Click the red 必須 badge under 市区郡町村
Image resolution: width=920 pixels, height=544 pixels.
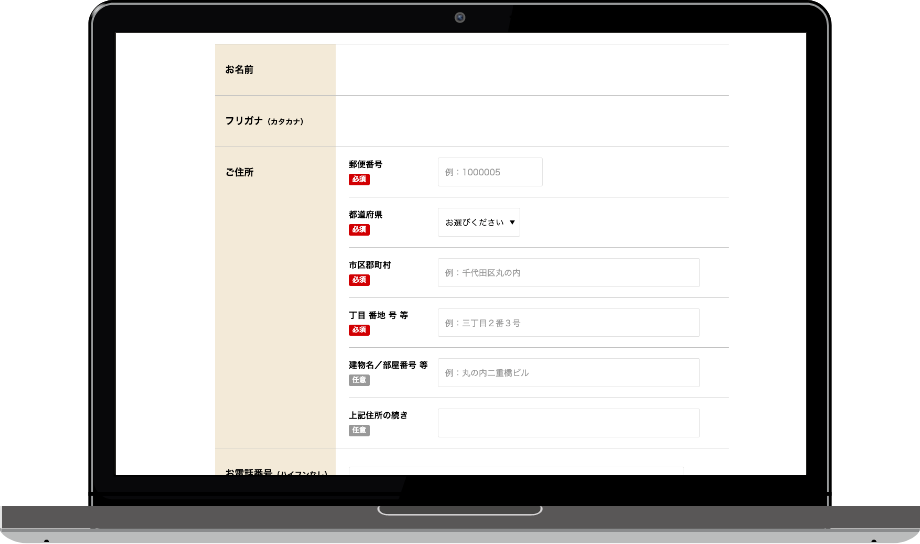coord(359,280)
